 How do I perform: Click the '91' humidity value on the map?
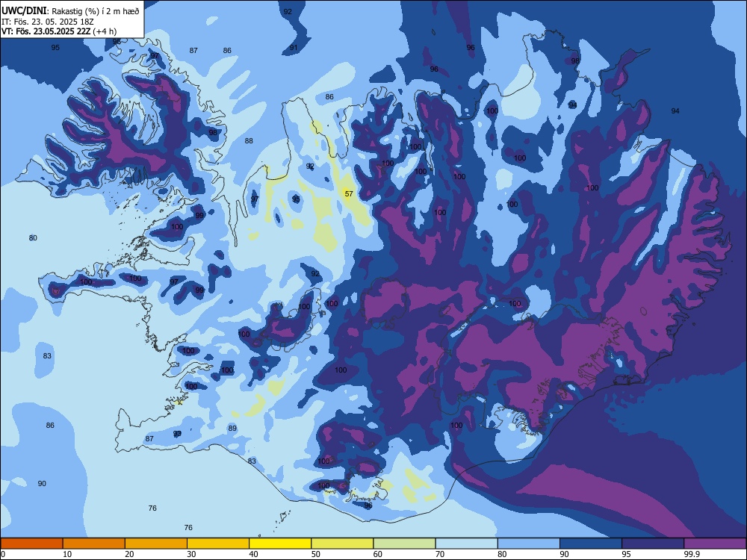coord(294,48)
